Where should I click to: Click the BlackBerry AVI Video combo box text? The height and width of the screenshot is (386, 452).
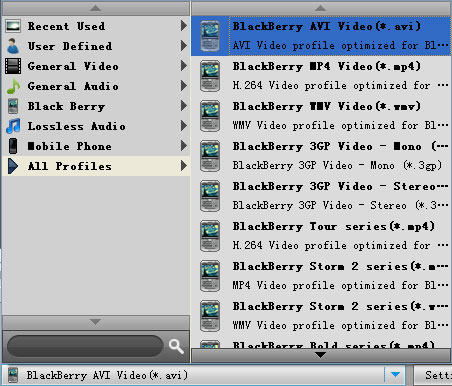pos(107,375)
